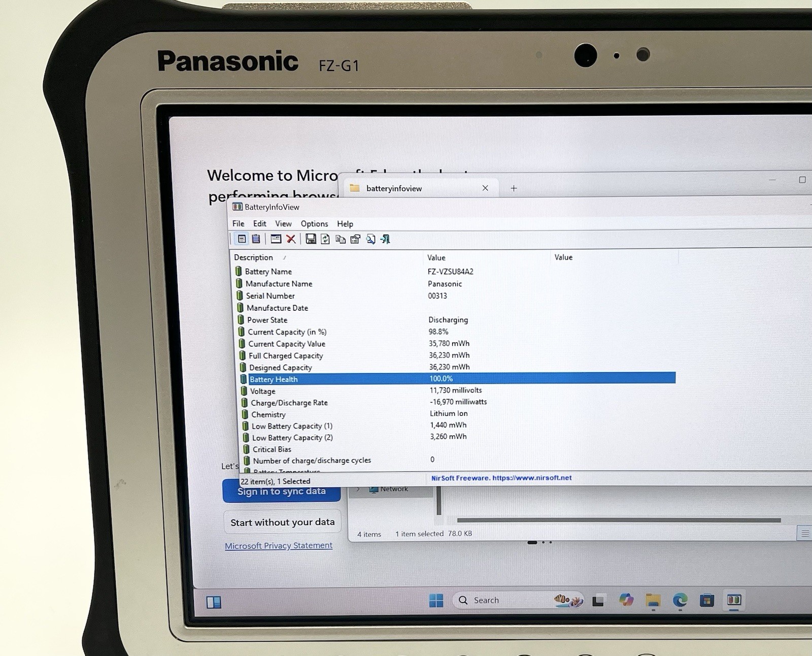This screenshot has width=812, height=656.
Task: Open Microsoft Store from the taskbar
Action: pyautogui.click(x=707, y=601)
